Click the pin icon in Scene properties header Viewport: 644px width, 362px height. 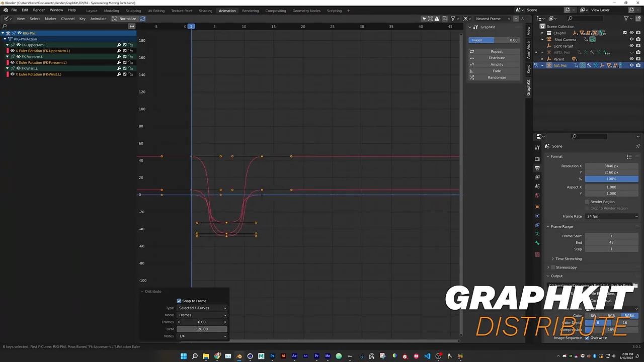click(638, 146)
